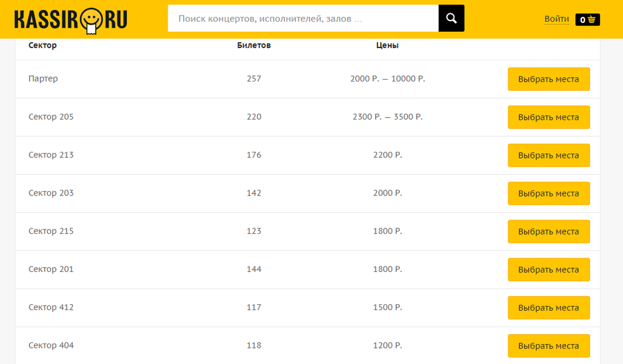
Task: Click the search concerts input field
Action: [303, 19]
